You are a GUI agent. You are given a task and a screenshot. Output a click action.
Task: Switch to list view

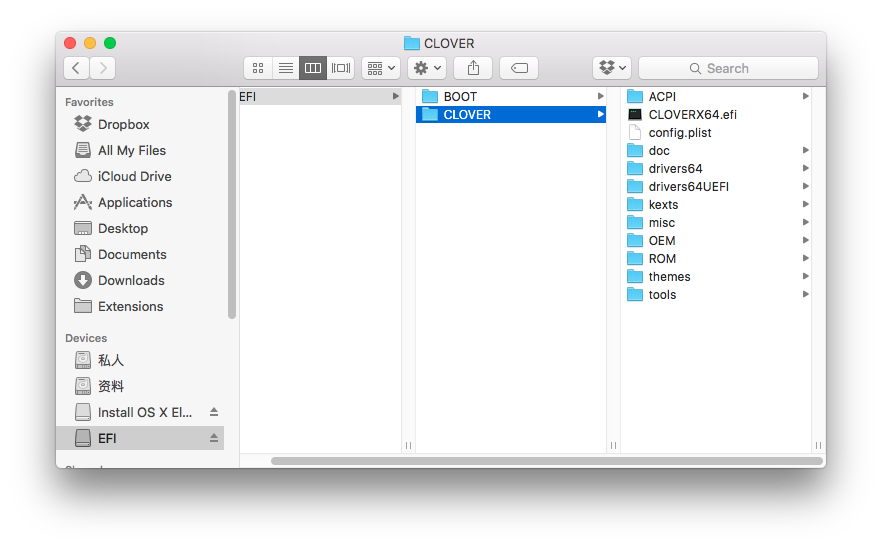click(286, 68)
